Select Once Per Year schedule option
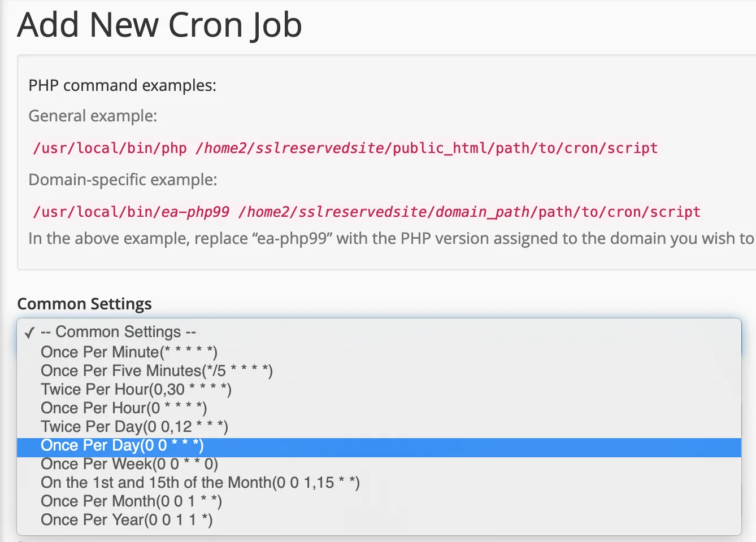This screenshot has width=756, height=542. pos(127,520)
